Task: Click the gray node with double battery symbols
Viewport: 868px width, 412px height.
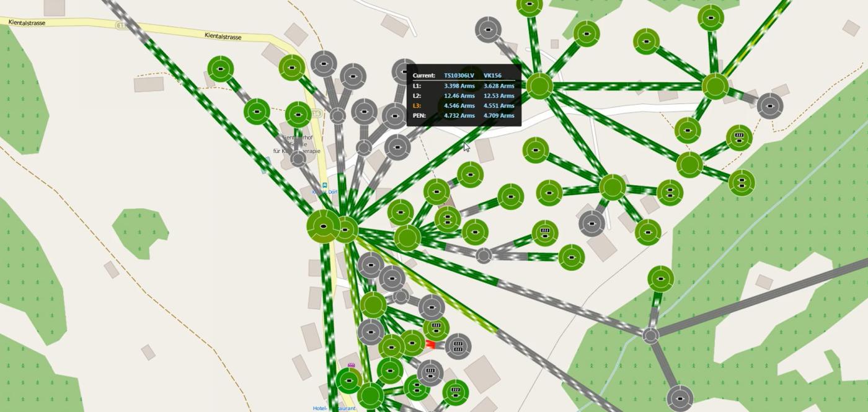Action: (x=457, y=346)
